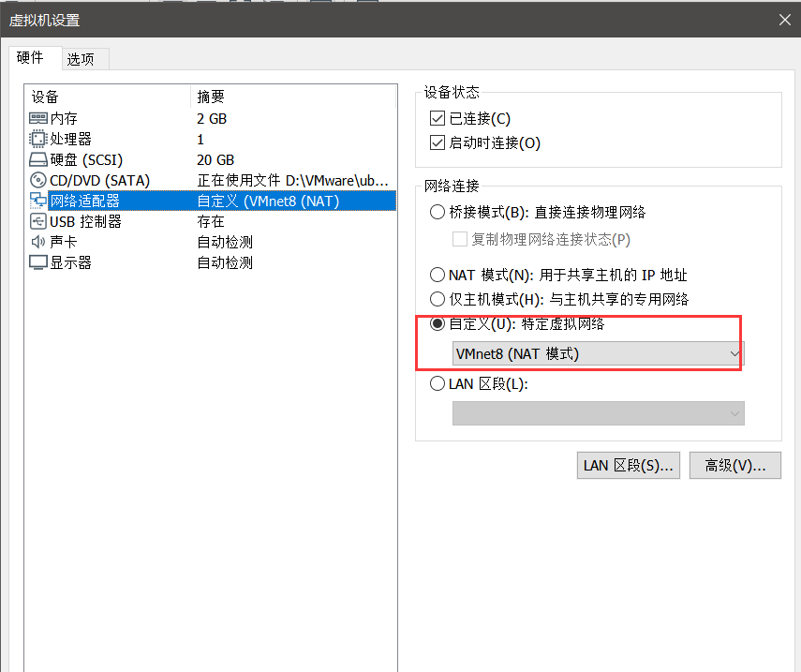801x672 pixels.
Task: Click the 设备 column header
Action: pos(45,97)
